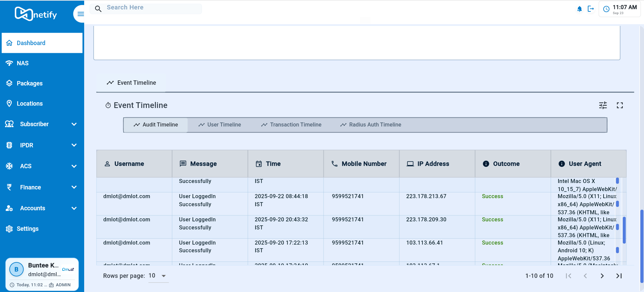
Task: Open the Settings page
Action: pyautogui.click(x=28, y=229)
